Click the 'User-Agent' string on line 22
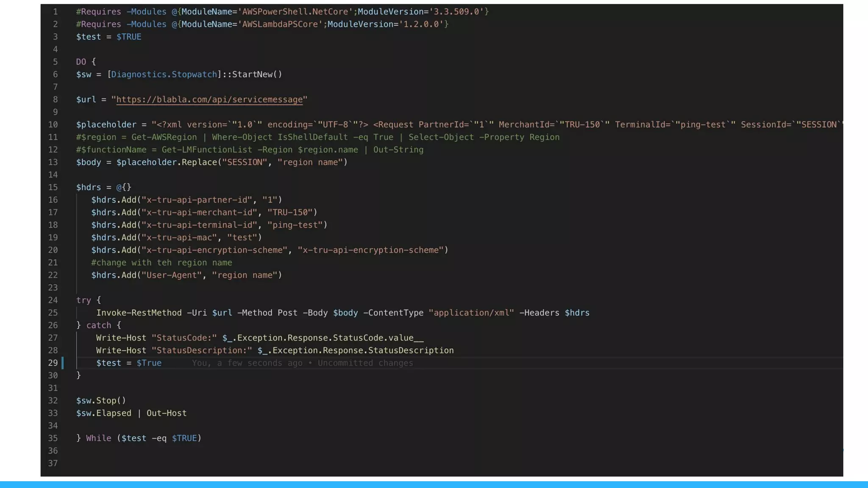The width and height of the screenshot is (868, 488). coord(171,275)
